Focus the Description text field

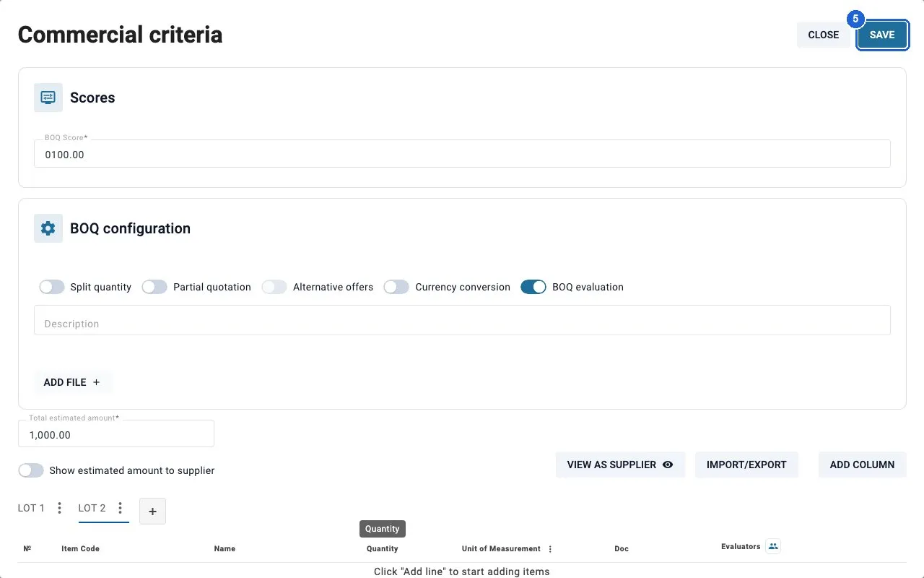coord(462,320)
